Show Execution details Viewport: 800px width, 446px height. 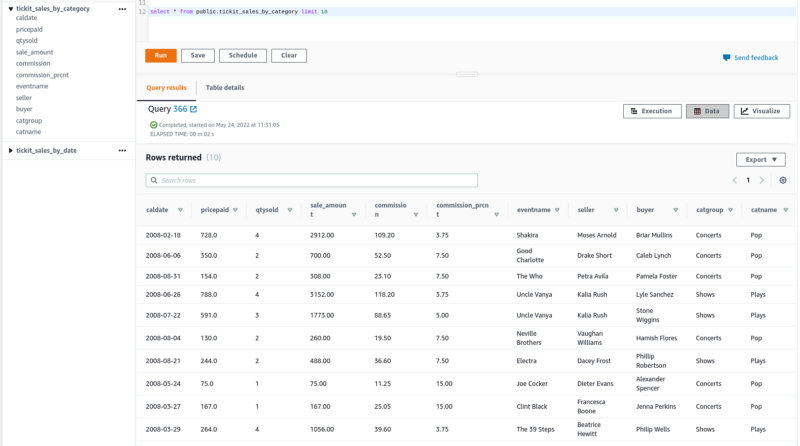pyautogui.click(x=652, y=111)
